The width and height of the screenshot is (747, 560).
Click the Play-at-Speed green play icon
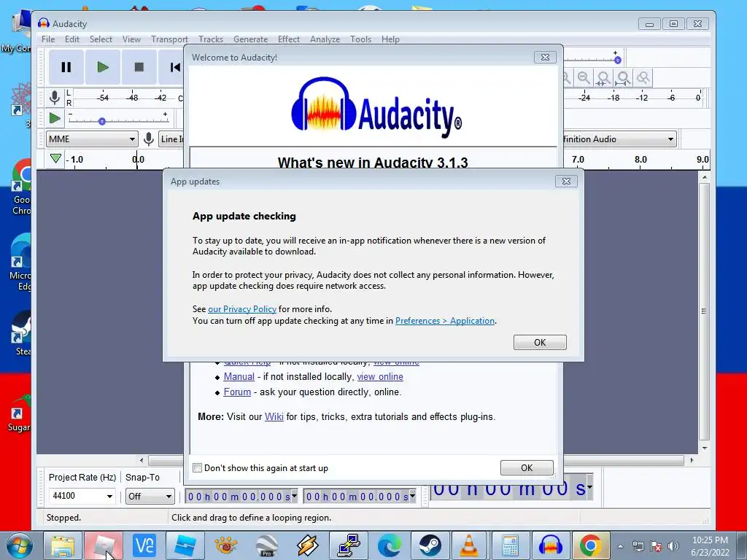(x=55, y=118)
